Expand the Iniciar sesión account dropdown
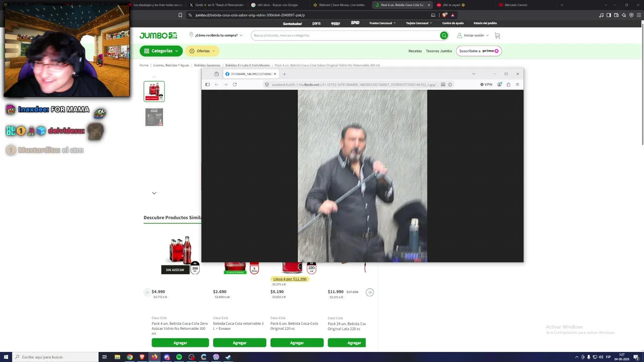 473,36
